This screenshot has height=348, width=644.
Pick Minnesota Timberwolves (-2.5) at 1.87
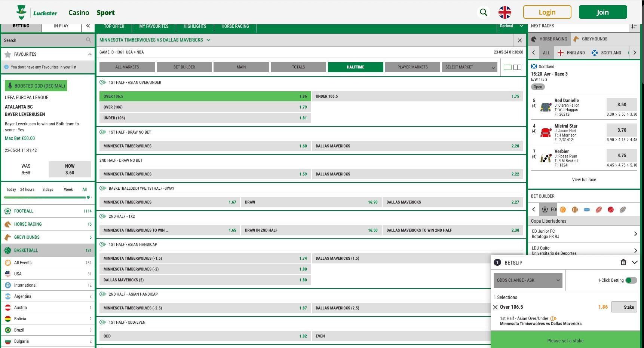(x=205, y=308)
